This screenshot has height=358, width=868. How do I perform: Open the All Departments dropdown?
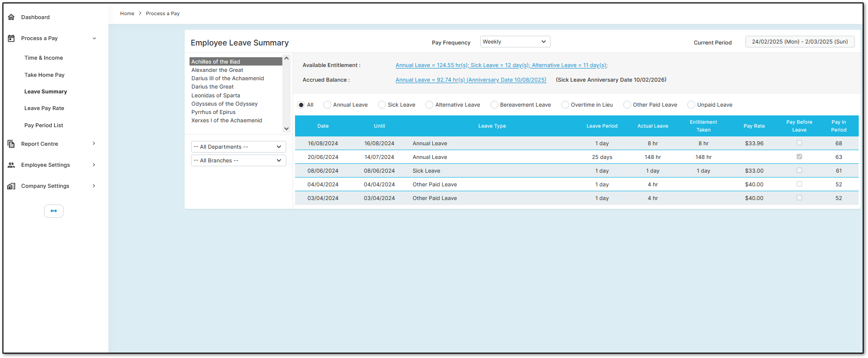[238, 147]
